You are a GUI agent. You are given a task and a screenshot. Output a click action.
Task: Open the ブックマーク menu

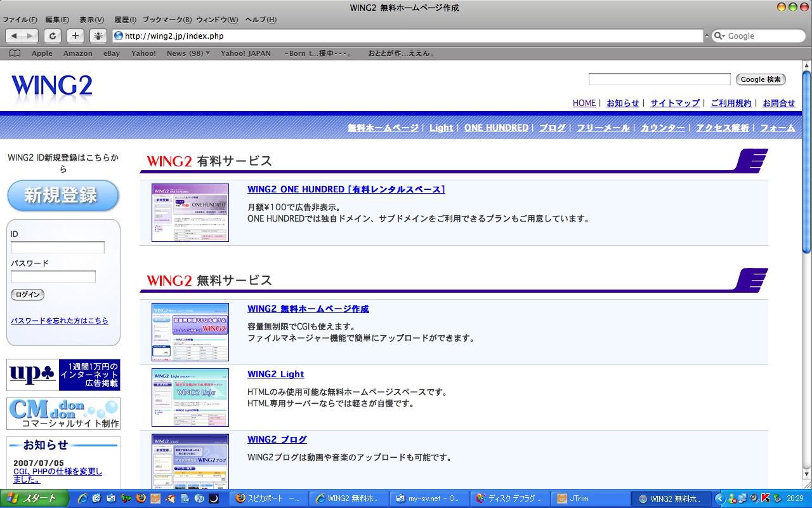[x=167, y=20]
